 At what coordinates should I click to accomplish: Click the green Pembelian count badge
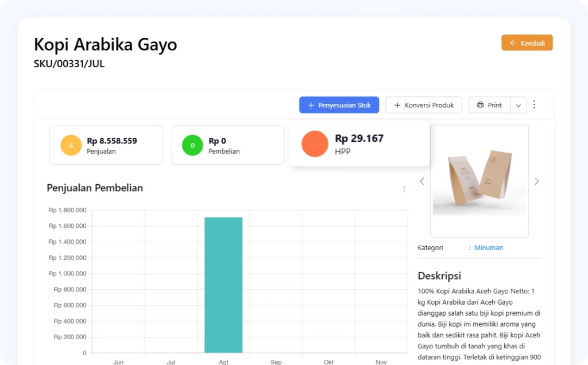(192, 145)
